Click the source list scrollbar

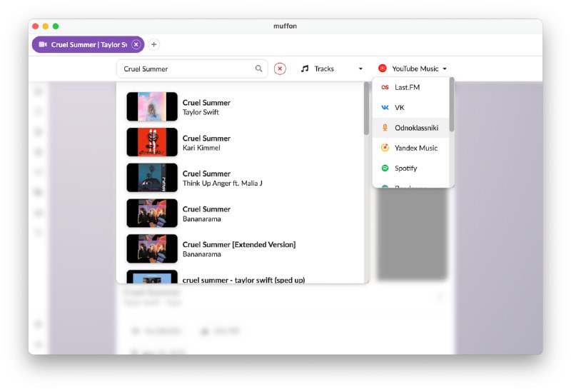click(452, 104)
